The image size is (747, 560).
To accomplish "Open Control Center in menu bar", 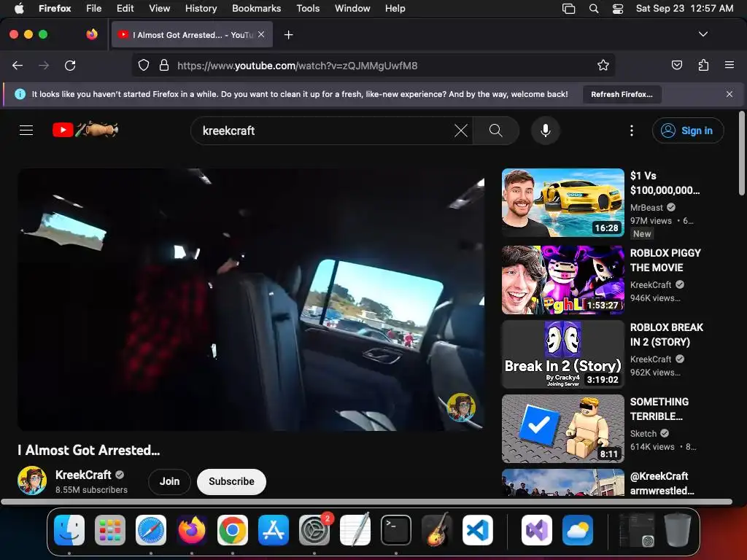I will 618,9.
